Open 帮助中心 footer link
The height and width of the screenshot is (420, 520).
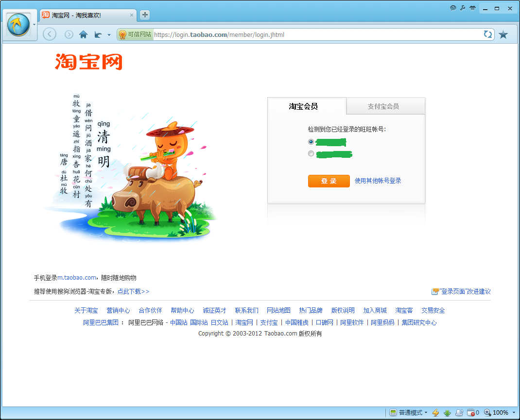point(182,310)
